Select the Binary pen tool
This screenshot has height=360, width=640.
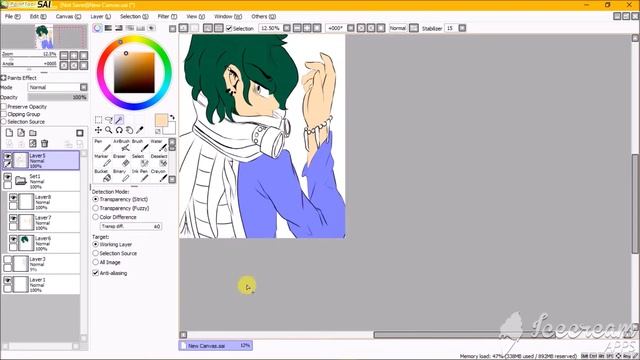click(x=121, y=175)
